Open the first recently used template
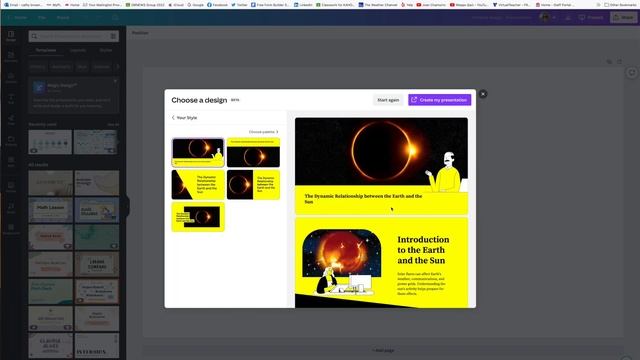Screen dimensions: 640x360 (50, 142)
